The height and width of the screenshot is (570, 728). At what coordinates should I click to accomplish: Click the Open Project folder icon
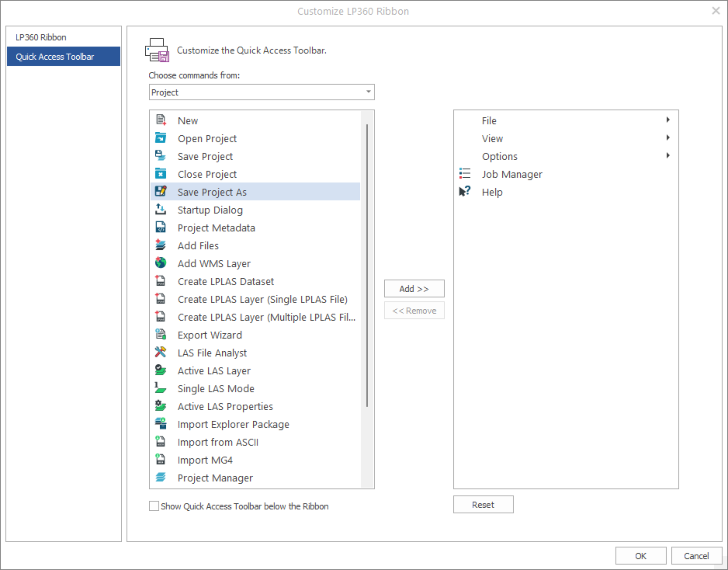pyautogui.click(x=161, y=138)
